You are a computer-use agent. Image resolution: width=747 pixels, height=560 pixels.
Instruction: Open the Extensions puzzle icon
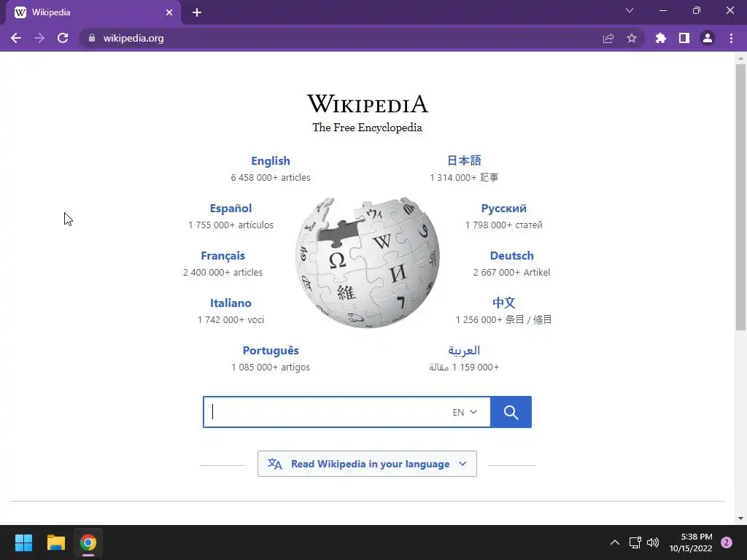pyautogui.click(x=661, y=38)
